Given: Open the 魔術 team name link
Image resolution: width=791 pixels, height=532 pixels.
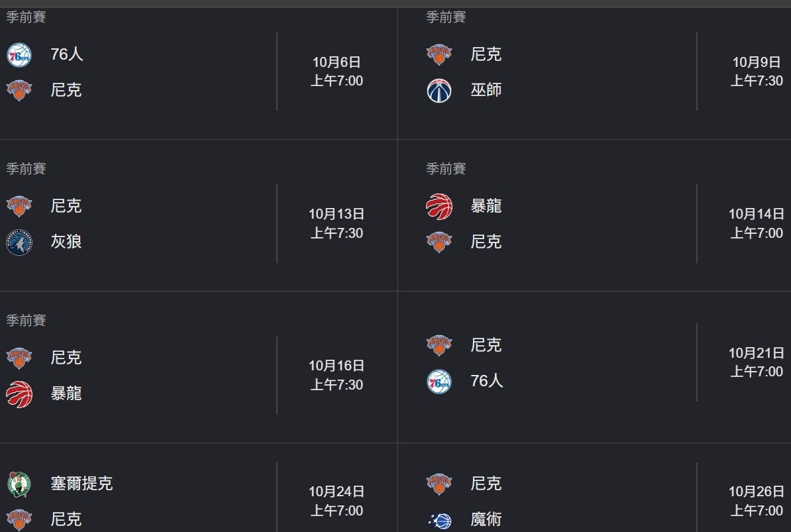Looking at the screenshot, I should (x=486, y=519).
